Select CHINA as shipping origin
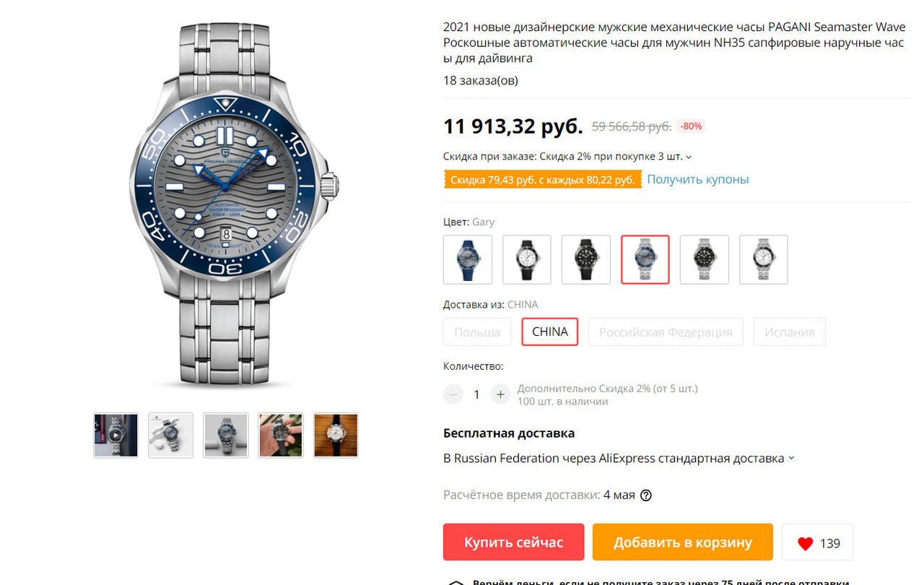This screenshot has width=924, height=585. click(x=550, y=332)
